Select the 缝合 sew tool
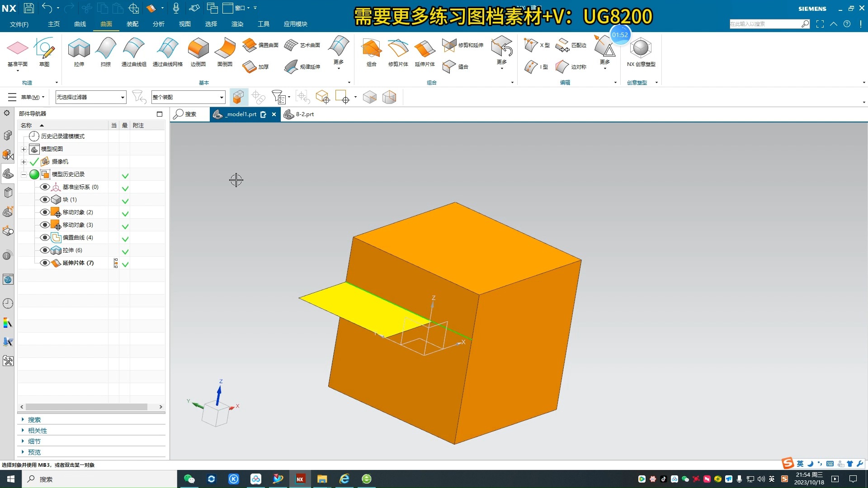The image size is (868, 488). [455, 67]
